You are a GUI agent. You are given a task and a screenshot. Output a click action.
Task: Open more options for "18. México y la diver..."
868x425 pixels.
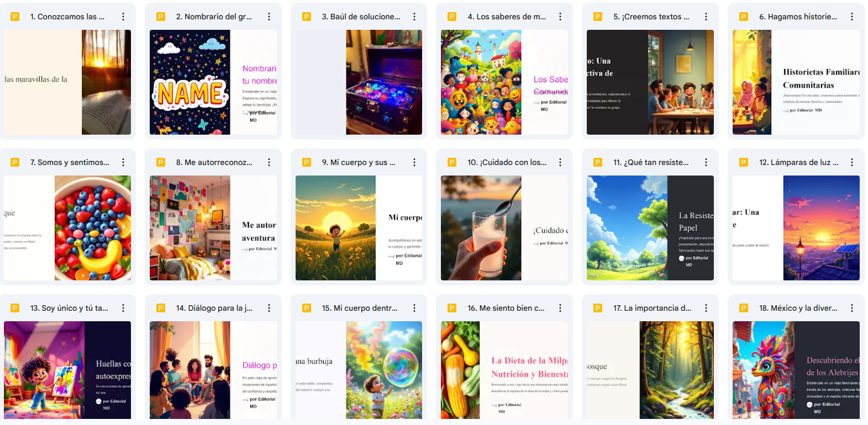[x=852, y=308]
